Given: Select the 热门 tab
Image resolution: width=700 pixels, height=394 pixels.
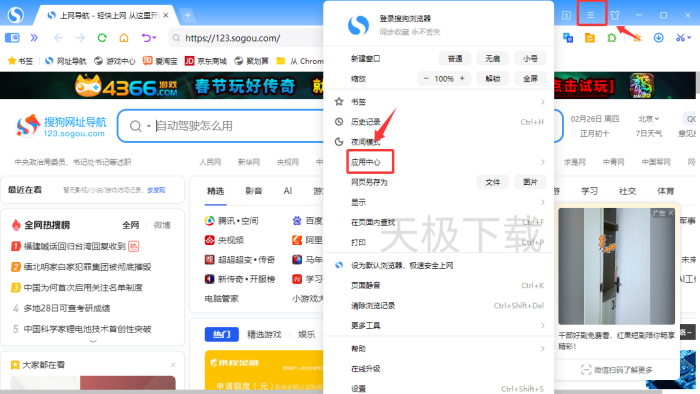Looking at the screenshot, I should pos(222,334).
